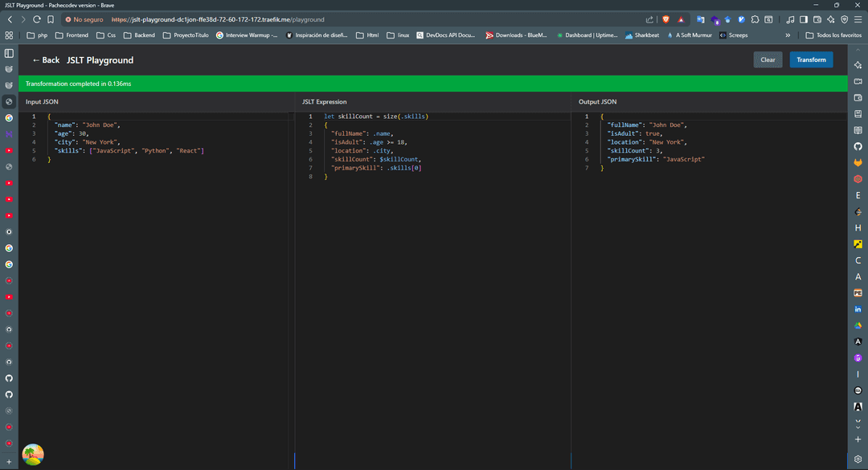Open the Backend bookmarks folder

point(139,35)
